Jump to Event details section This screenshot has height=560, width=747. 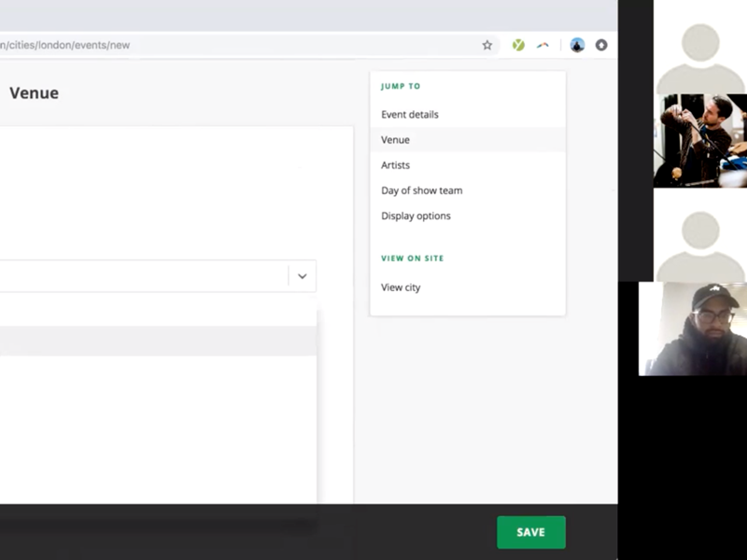410,114
